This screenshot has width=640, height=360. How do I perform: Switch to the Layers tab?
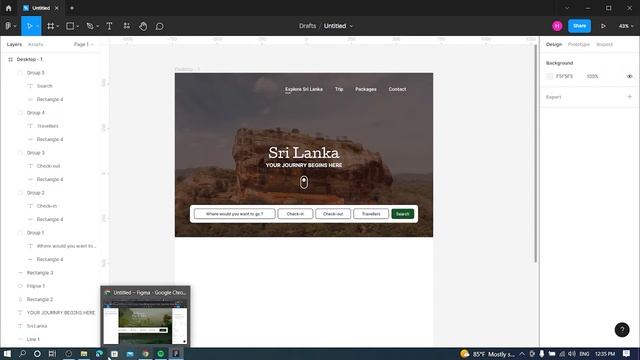pos(14,44)
